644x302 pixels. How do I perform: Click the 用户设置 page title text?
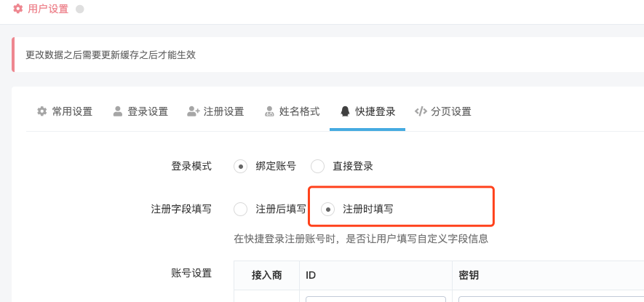(48, 9)
